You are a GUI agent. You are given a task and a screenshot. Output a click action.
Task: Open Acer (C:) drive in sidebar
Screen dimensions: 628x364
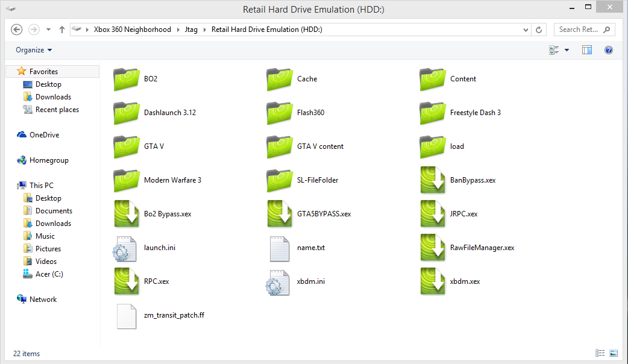[49, 274]
